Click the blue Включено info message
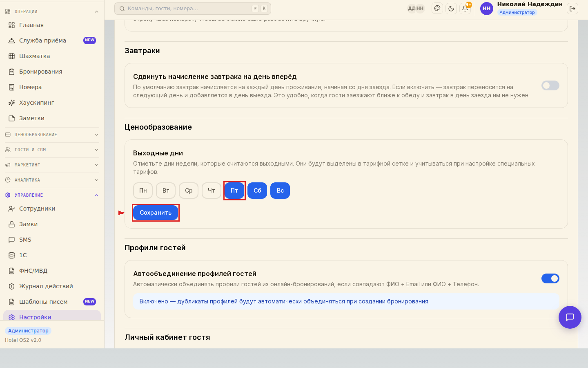Image resolution: width=588 pixels, height=368 pixels. 346,301
